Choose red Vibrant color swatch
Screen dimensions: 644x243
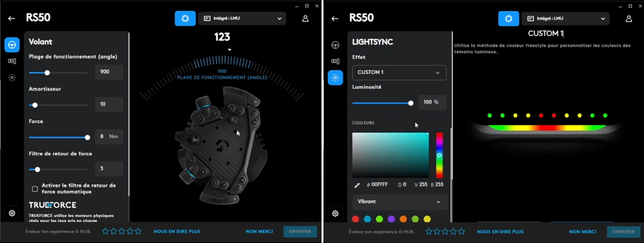pos(355,219)
